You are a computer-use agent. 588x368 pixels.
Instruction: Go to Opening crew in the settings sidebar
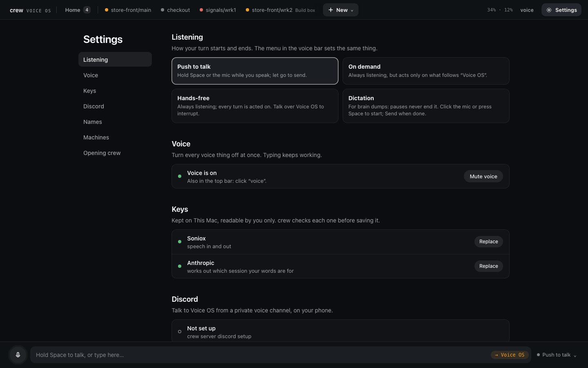click(x=115, y=153)
